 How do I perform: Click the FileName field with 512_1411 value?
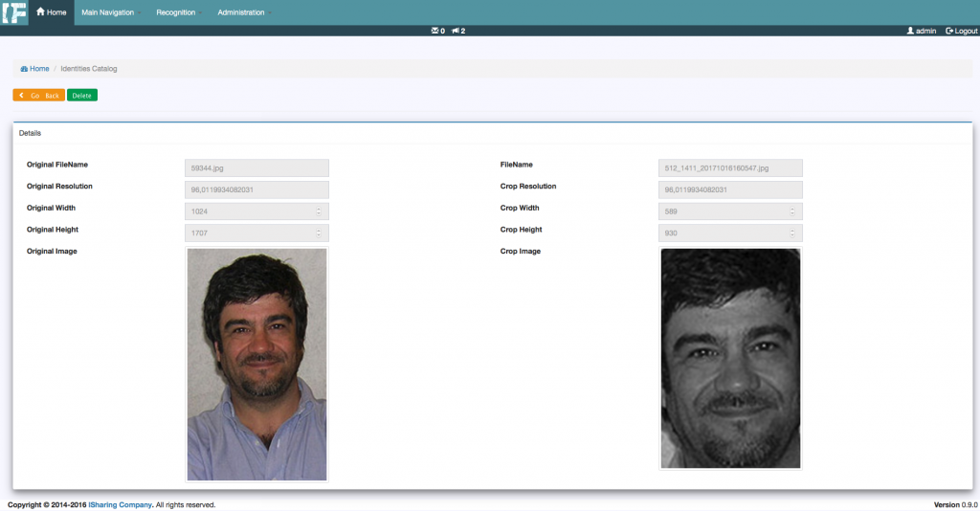730,168
